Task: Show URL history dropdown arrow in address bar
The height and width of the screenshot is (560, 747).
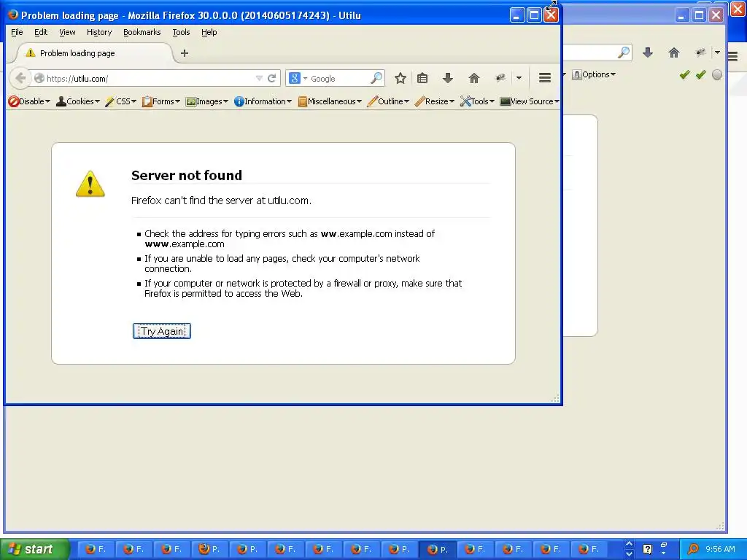Action: tap(259, 78)
